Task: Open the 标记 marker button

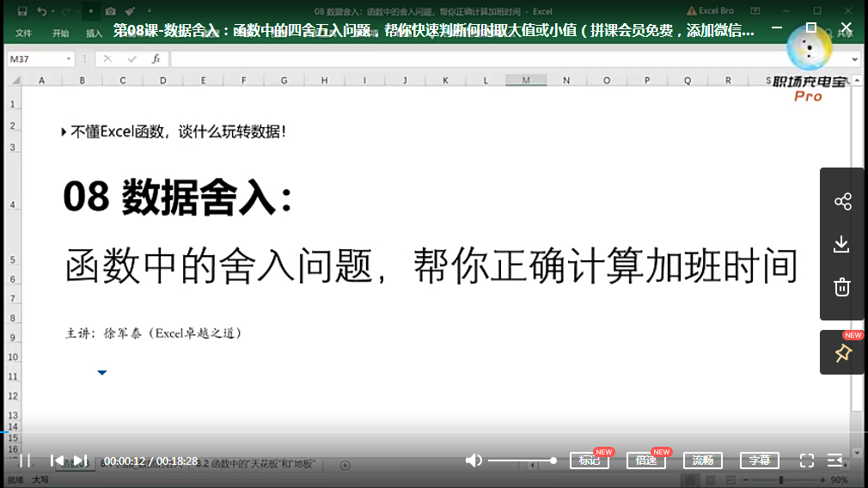Action: [590, 461]
